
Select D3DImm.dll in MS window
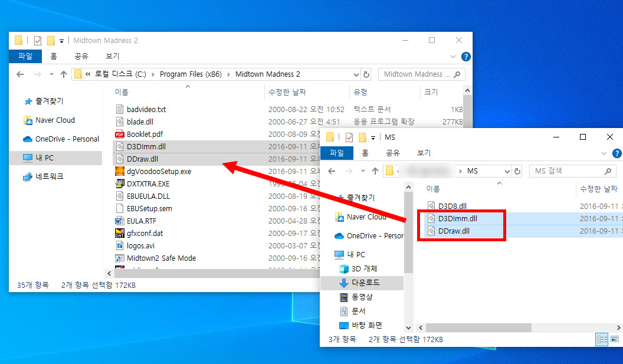coord(457,218)
